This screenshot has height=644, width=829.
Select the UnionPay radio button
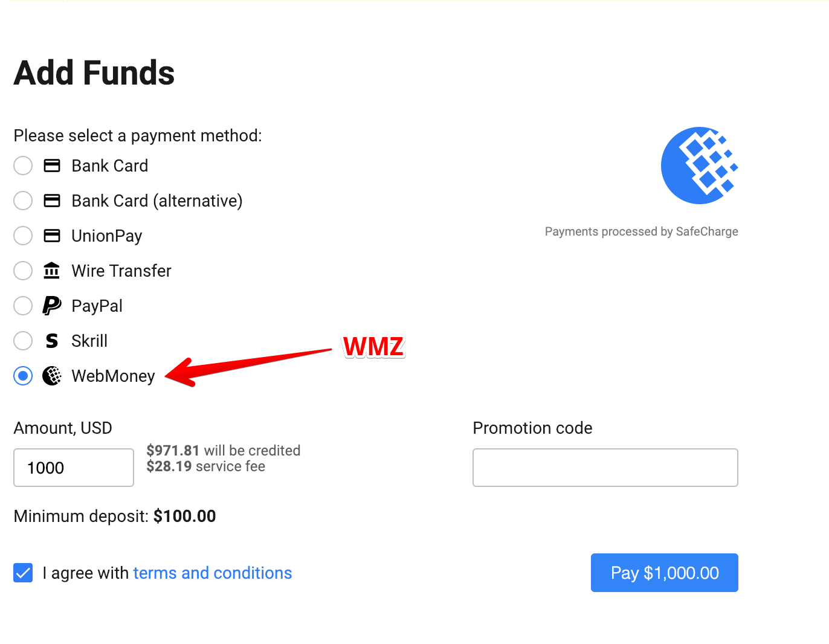23,236
